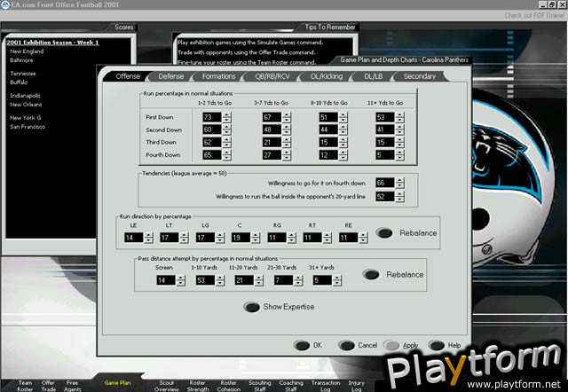Adjust inside-20 run willingness stepper

(x=399, y=197)
